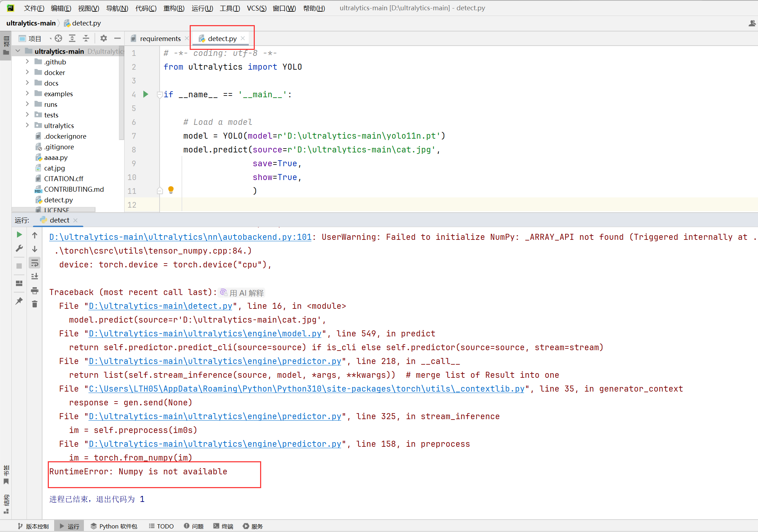Open project panel settings gear

[x=103, y=38]
